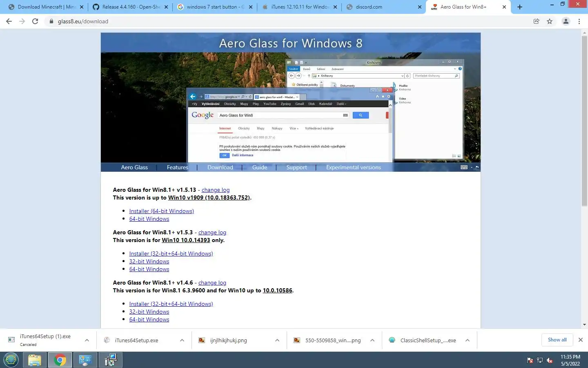Click the 10.0.10586 version link
The width and height of the screenshot is (588, 368).
click(x=277, y=290)
